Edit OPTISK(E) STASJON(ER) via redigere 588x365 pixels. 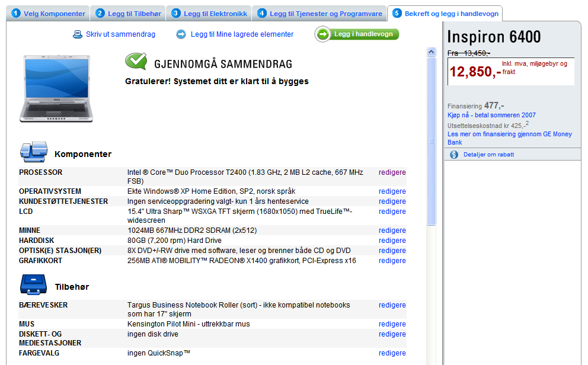click(392, 251)
